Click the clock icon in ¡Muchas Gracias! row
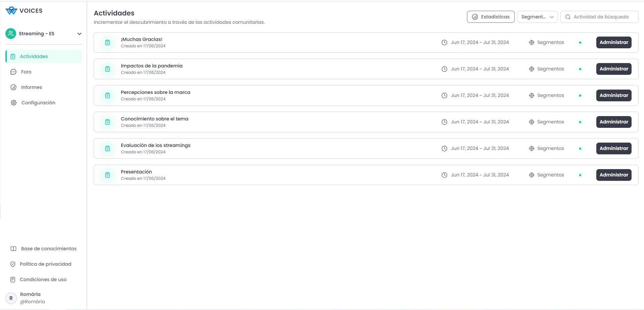644x310 pixels. (444, 43)
